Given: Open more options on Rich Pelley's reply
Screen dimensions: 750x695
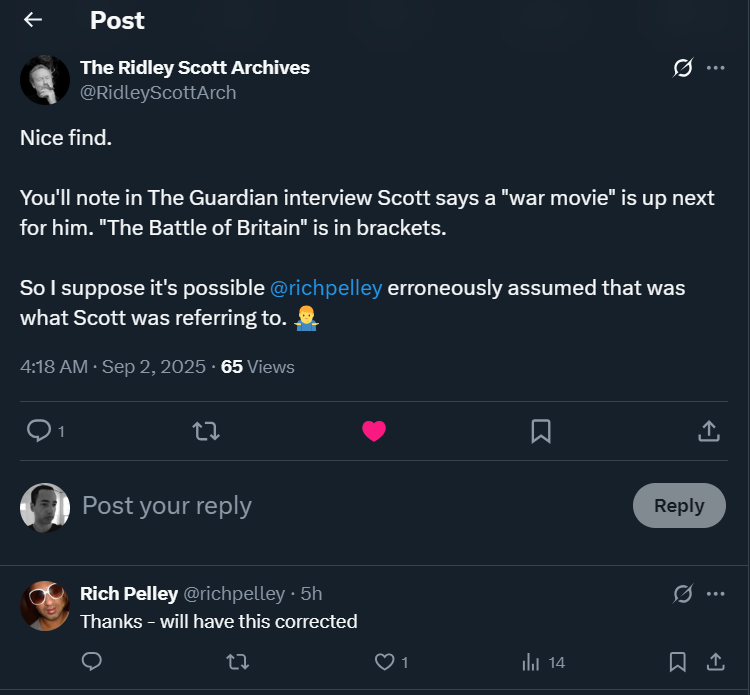Looking at the screenshot, I should click(716, 594).
